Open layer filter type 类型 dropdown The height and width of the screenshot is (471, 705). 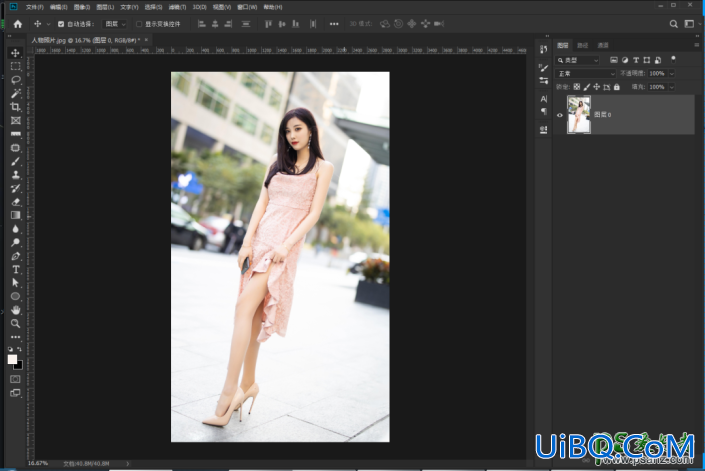click(578, 60)
